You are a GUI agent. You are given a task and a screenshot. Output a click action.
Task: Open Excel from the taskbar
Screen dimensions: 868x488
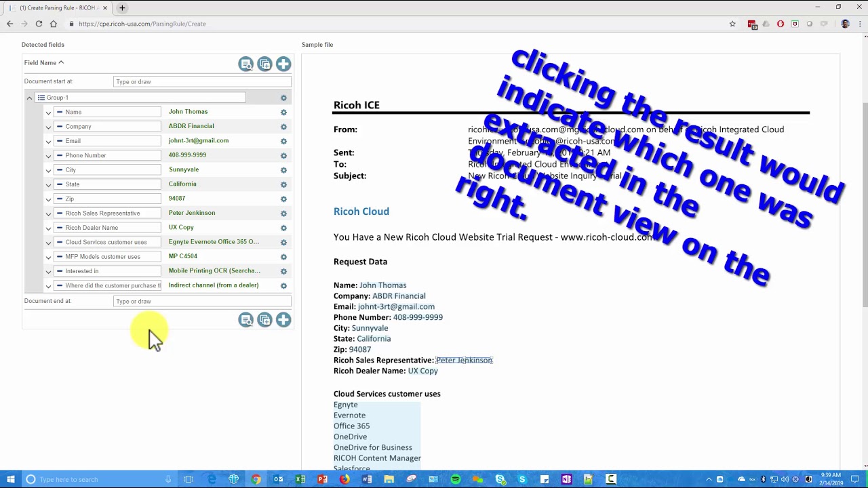pos(300,479)
